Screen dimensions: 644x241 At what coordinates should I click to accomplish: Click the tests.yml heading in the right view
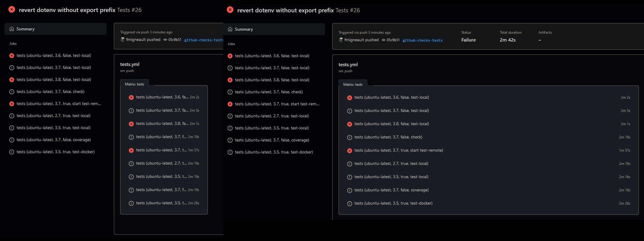pyautogui.click(x=348, y=64)
